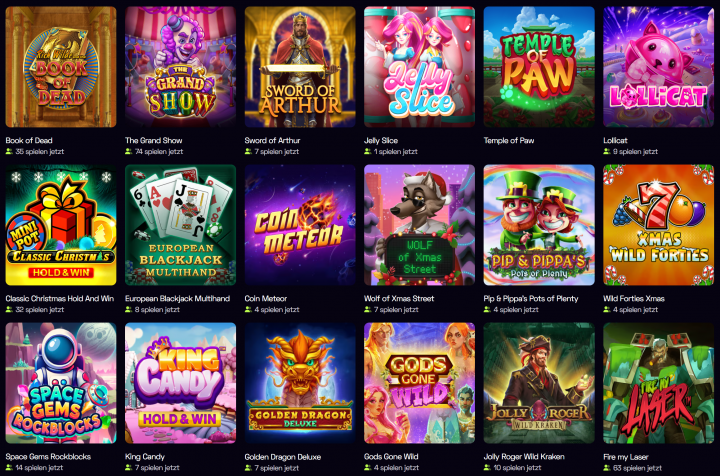Launch Classic Christmas Hold & Win tile
The height and width of the screenshot is (476, 720).
point(61,225)
